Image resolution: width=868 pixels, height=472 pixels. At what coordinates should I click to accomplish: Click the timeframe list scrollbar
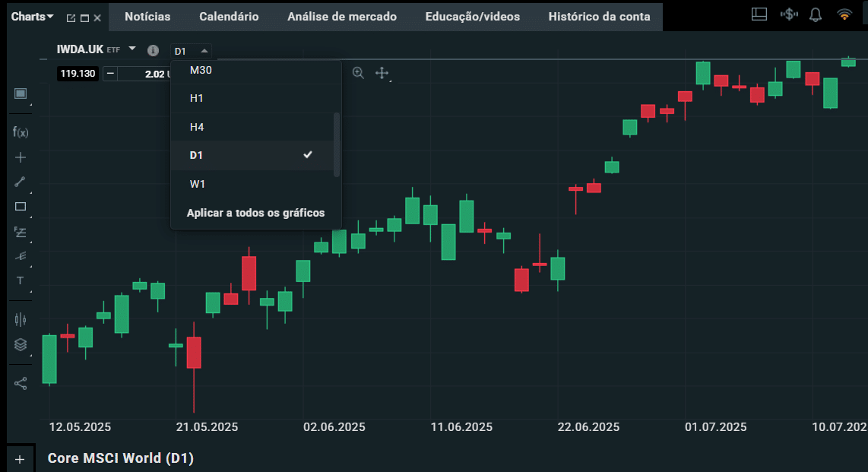tap(337, 144)
